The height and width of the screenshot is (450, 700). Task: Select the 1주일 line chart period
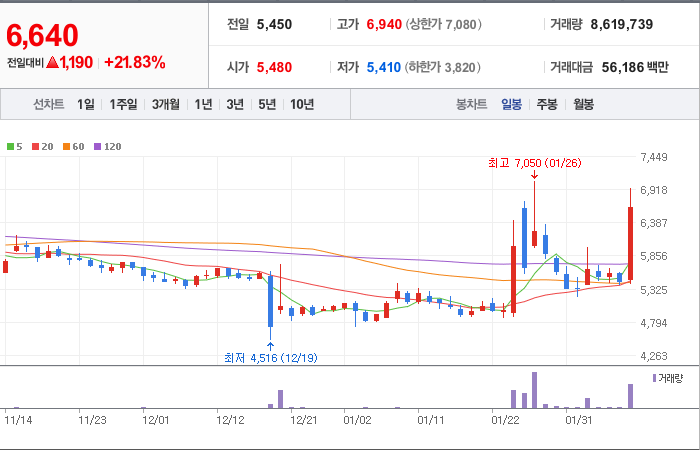click(123, 104)
